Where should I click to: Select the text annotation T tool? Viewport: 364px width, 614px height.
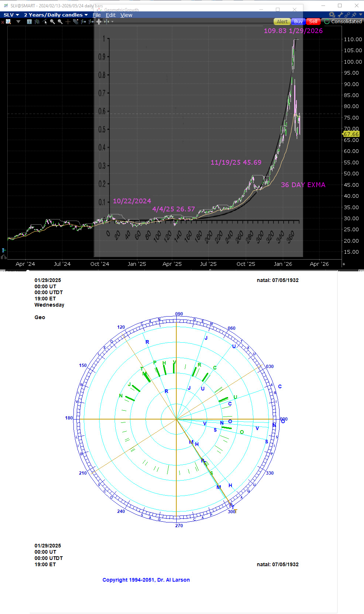[29, 22]
